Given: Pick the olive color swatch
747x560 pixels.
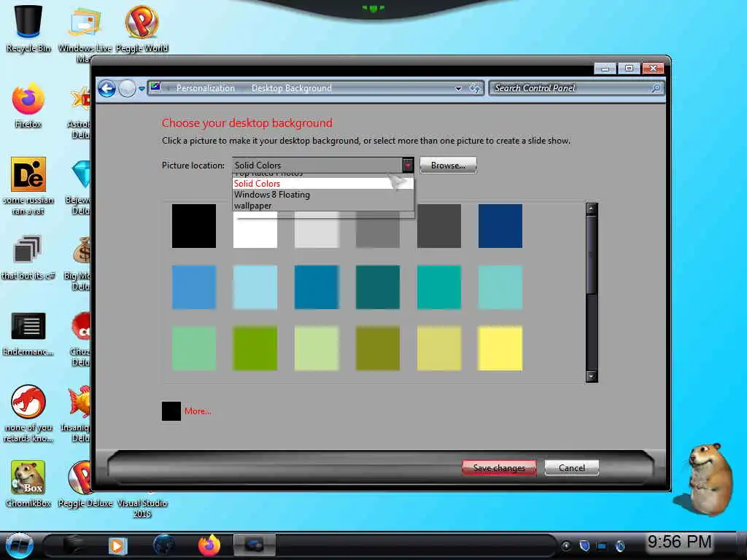Looking at the screenshot, I should pos(378,348).
